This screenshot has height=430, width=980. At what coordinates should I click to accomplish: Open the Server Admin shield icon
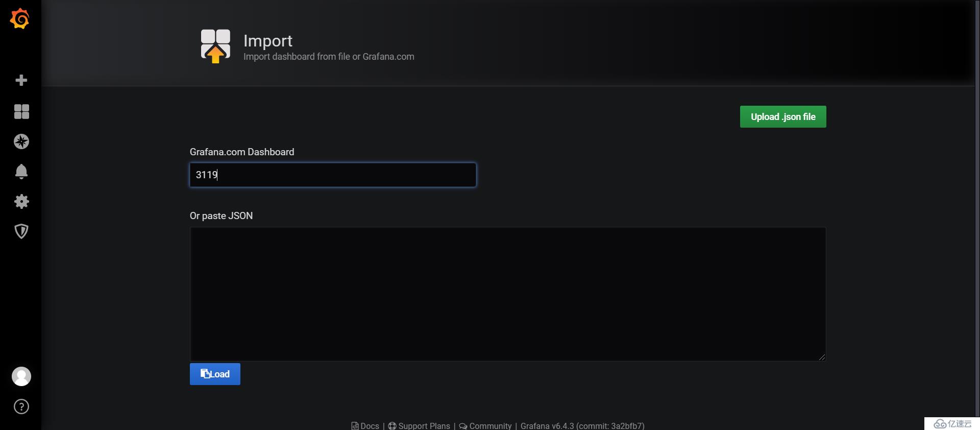(x=21, y=231)
